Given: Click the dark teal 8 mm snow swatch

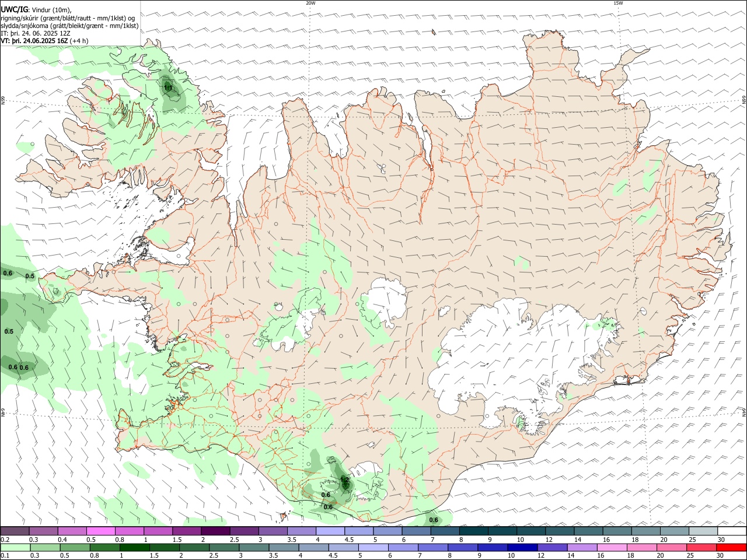Looking at the screenshot, I should click(x=474, y=531).
